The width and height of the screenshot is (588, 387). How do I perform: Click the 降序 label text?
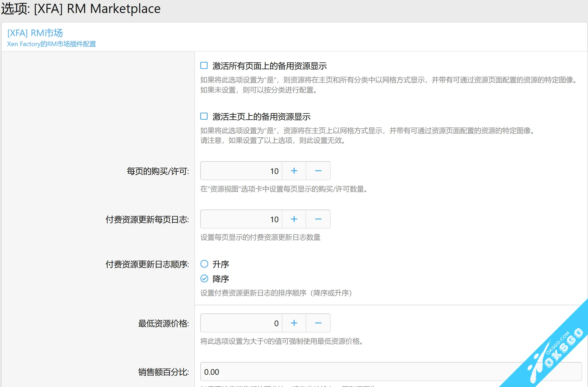(x=221, y=279)
